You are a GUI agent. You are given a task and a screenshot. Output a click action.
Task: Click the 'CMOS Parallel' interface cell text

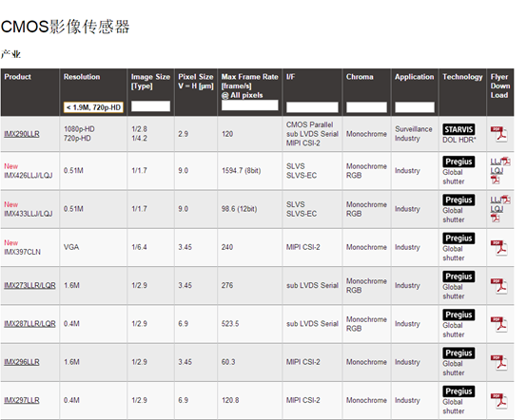pos(309,124)
